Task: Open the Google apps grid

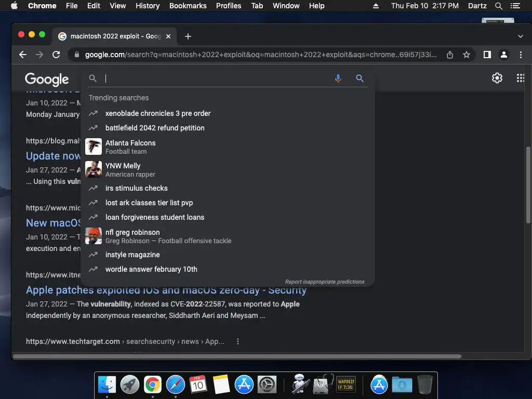Action: (521, 78)
